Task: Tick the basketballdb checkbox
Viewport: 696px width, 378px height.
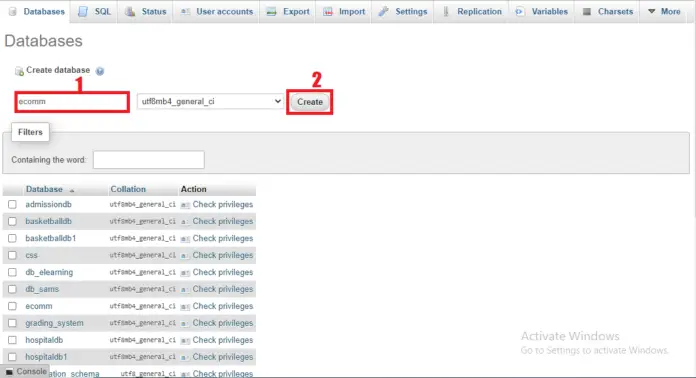Action: pos(12,221)
